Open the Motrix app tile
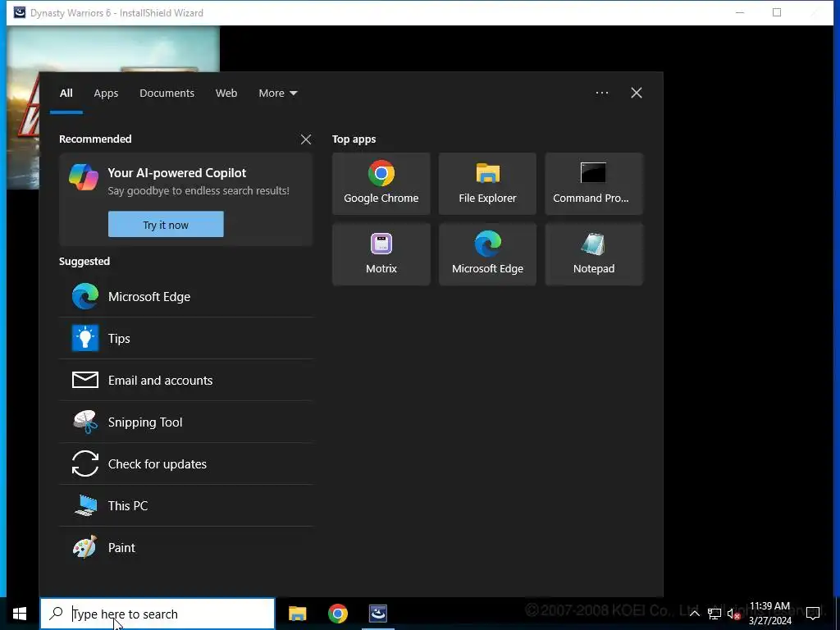Image resolution: width=840 pixels, height=630 pixels. [x=381, y=254]
